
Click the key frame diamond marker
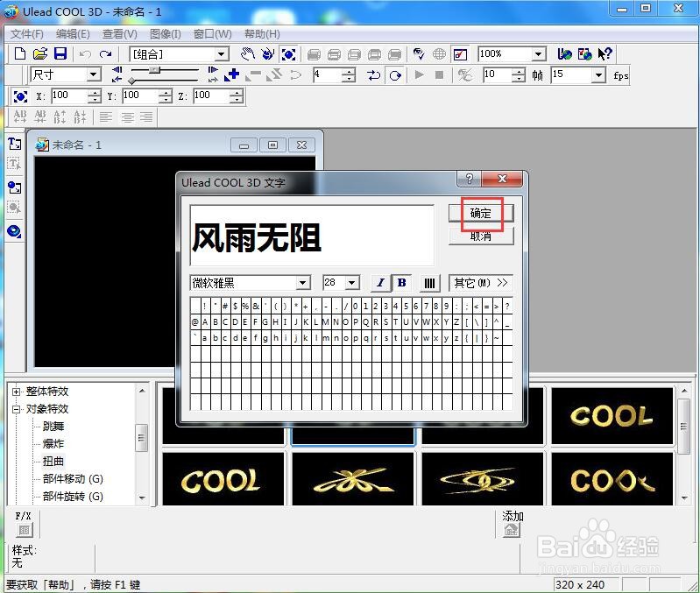tap(131, 81)
